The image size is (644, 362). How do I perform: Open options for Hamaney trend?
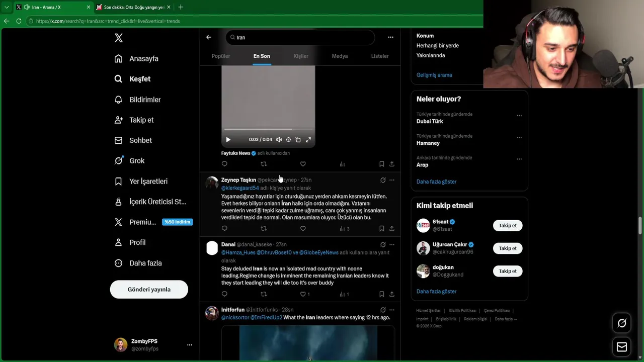[519, 137]
